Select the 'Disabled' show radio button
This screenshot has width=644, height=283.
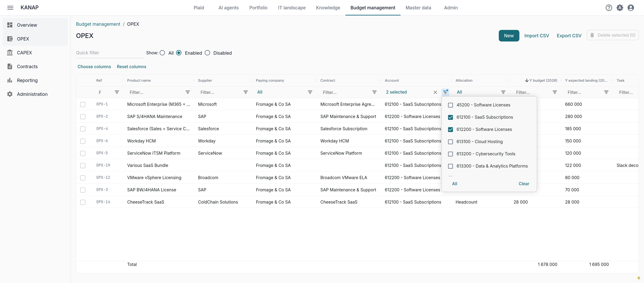(x=207, y=53)
